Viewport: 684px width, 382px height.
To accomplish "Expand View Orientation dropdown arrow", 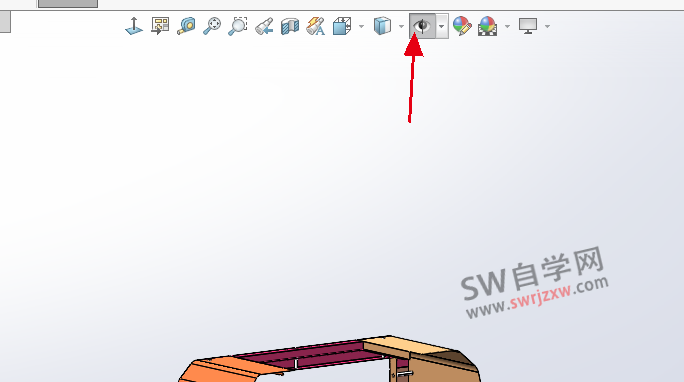I will (x=361, y=27).
